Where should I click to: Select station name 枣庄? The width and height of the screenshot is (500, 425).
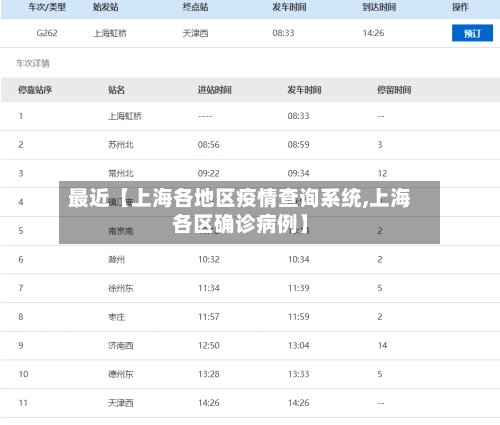coord(116,317)
